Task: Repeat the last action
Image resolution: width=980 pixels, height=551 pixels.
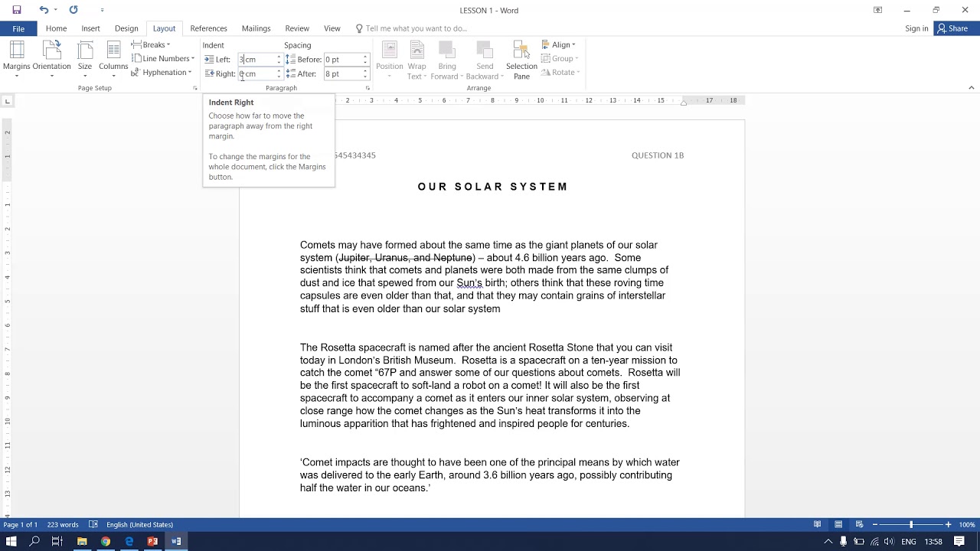Action: coord(73,10)
